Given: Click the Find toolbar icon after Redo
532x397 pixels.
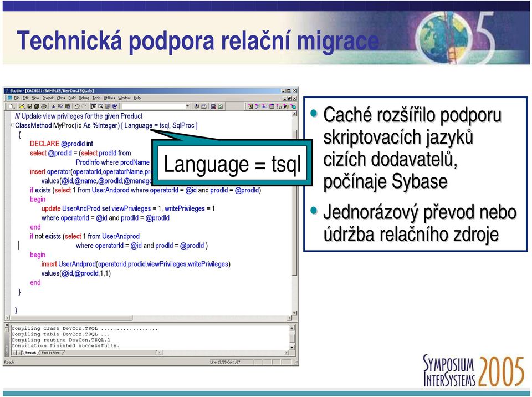Looking at the screenshot, I should click(x=94, y=106).
